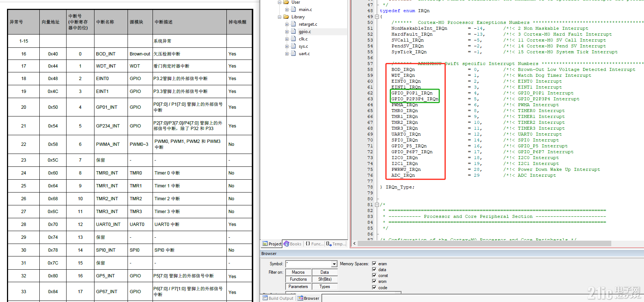Image resolution: width=644 pixels, height=302 pixels.
Task: Filter on Data
Action: click(325, 272)
